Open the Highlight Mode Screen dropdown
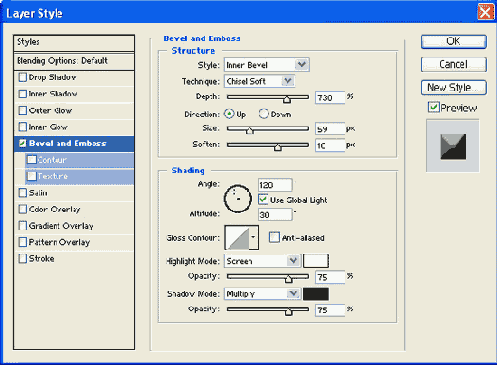Screen dimensions: 497x365 pyautogui.click(x=262, y=261)
